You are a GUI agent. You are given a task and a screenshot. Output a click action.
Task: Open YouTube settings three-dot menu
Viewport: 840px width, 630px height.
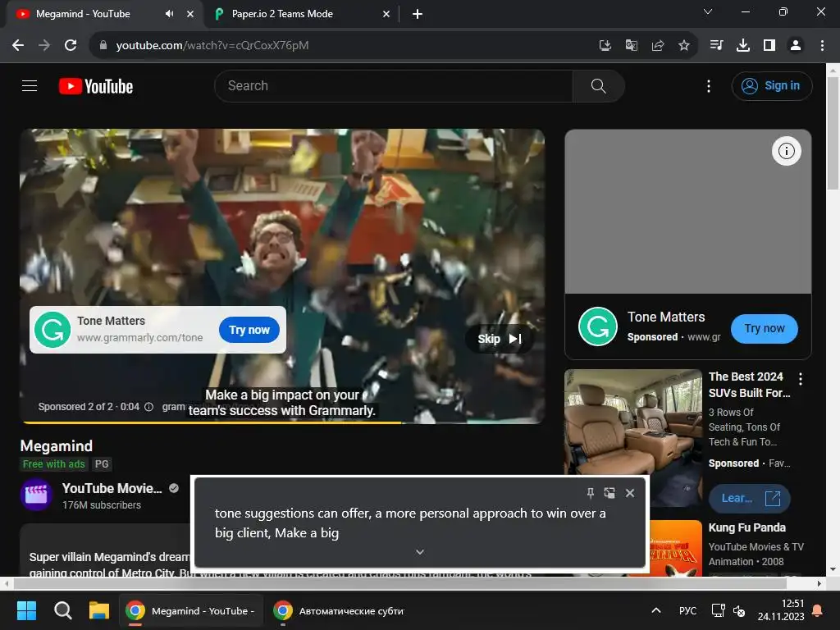pyautogui.click(x=708, y=85)
